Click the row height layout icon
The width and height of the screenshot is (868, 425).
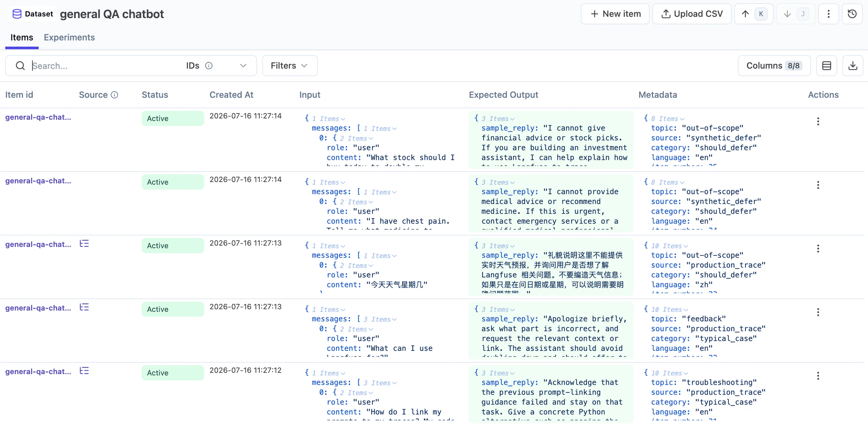click(826, 65)
